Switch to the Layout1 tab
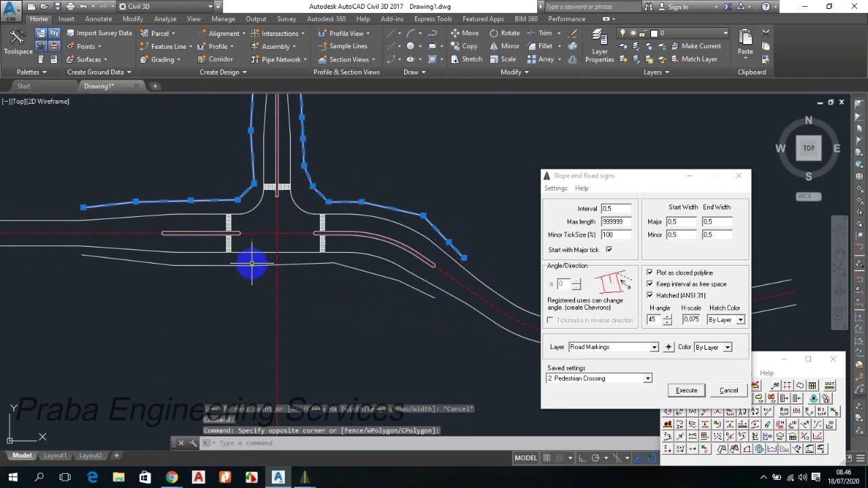The width and height of the screenshot is (868, 488). click(55, 455)
